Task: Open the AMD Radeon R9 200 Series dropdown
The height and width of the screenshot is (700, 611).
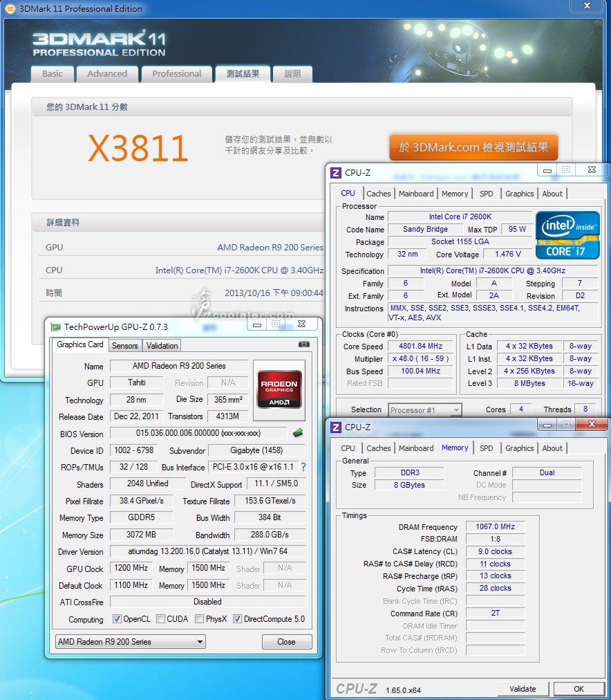Action: [131, 641]
